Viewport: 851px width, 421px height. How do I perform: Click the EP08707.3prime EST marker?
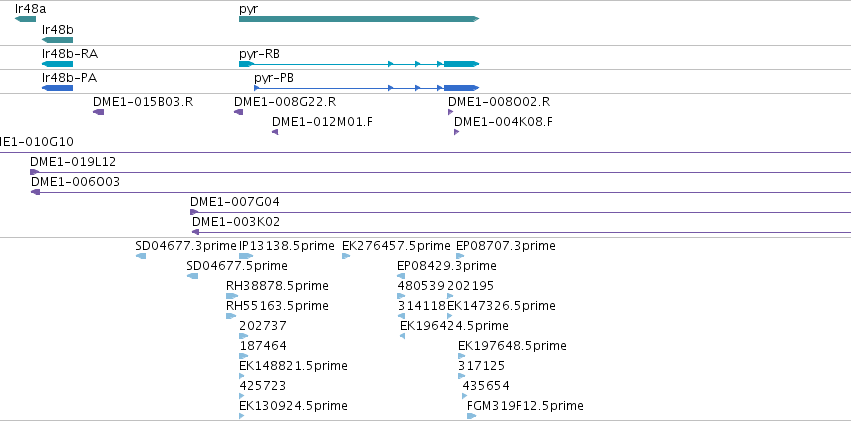(x=460, y=256)
